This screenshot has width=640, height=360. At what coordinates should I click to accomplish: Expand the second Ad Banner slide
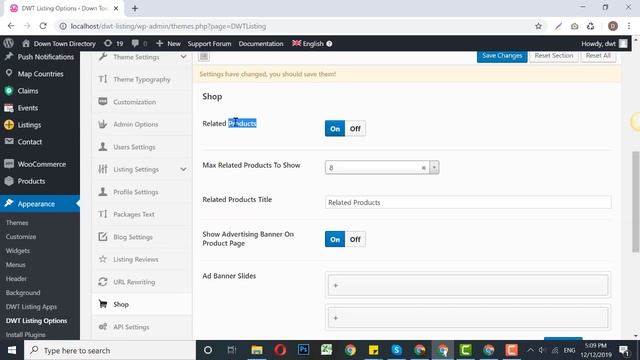(468, 318)
